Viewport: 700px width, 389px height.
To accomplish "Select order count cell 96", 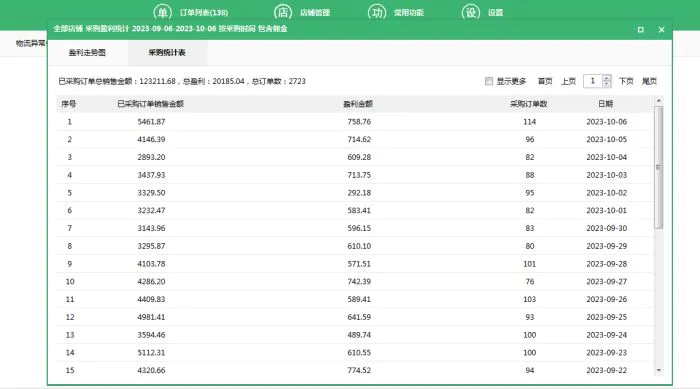I will pos(529,139).
